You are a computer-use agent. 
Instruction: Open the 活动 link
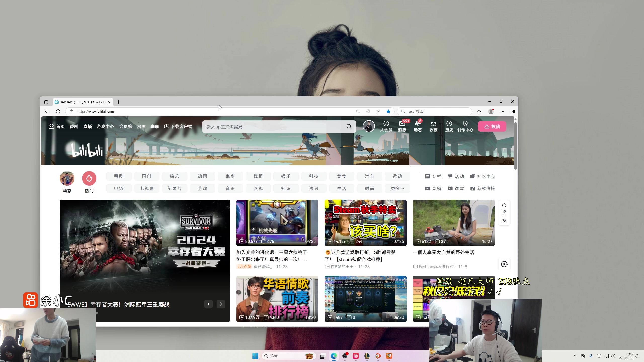456,176
